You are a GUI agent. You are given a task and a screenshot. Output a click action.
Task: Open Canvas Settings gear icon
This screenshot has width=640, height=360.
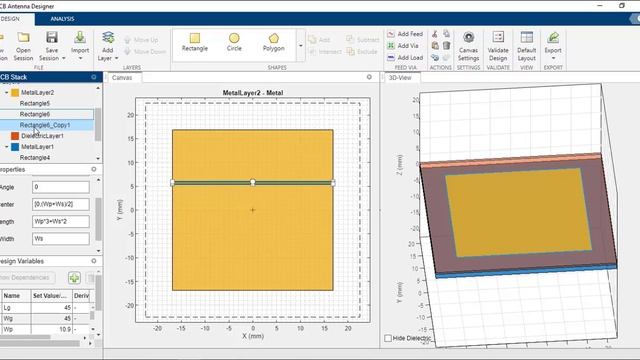click(x=469, y=37)
